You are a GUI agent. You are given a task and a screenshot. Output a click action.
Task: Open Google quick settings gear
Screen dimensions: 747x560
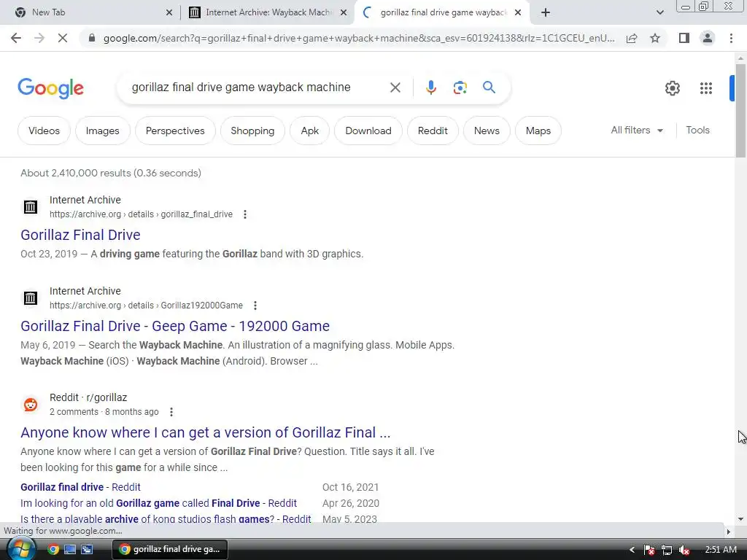(x=672, y=88)
